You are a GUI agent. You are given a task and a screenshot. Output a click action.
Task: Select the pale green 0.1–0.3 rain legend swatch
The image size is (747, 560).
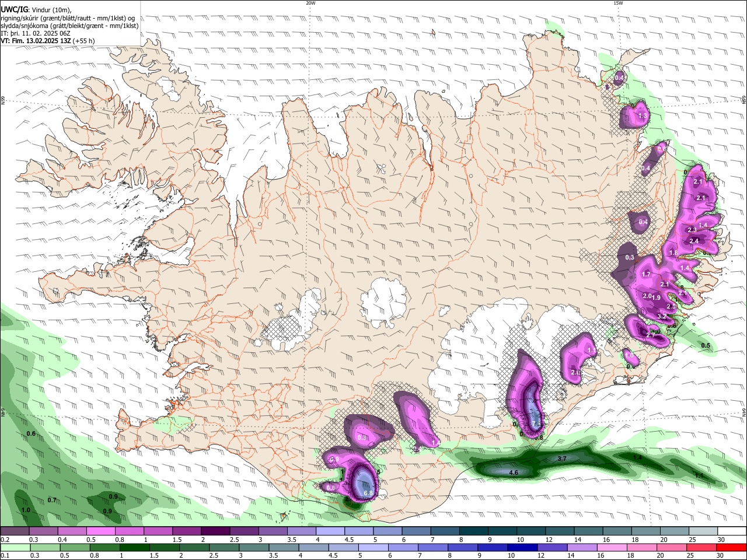[x=15, y=547]
